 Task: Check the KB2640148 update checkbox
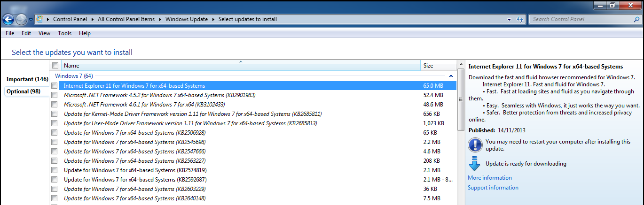(x=55, y=198)
